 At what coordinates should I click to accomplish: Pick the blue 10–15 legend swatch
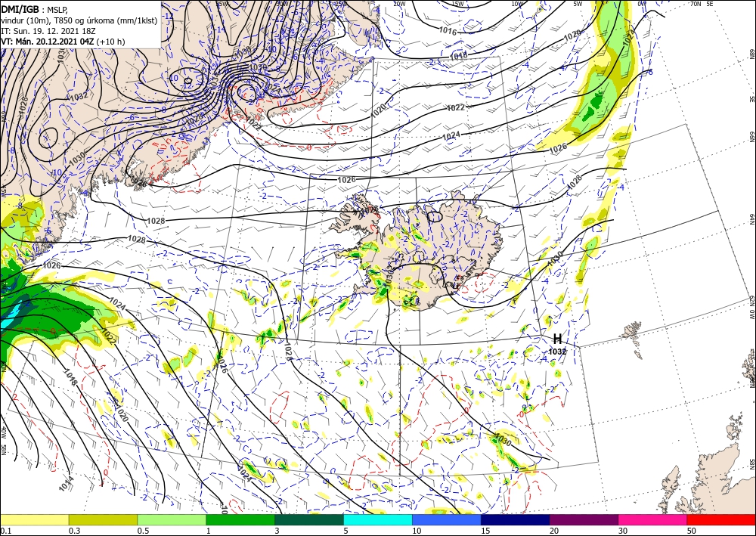coord(447,519)
